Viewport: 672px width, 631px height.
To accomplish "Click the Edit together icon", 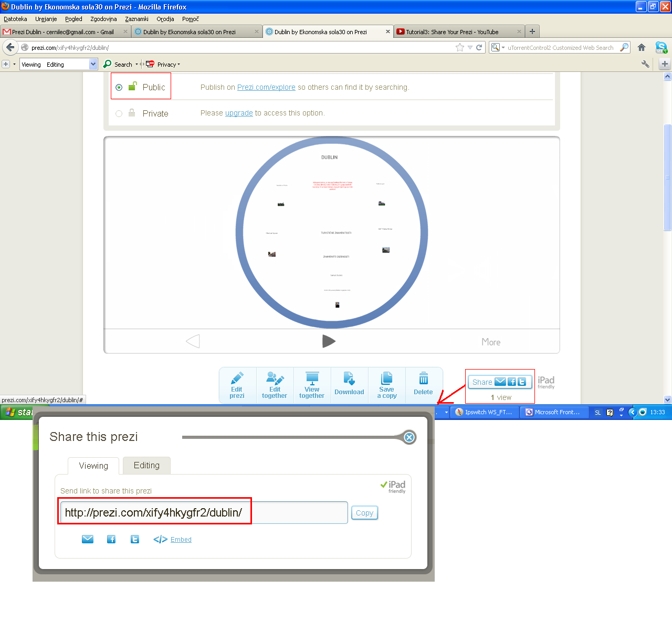I will click(x=275, y=378).
